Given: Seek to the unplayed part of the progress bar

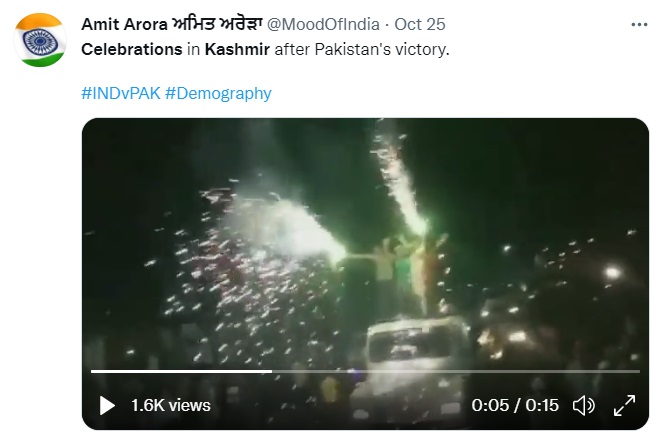Looking at the screenshot, I should (x=456, y=371).
